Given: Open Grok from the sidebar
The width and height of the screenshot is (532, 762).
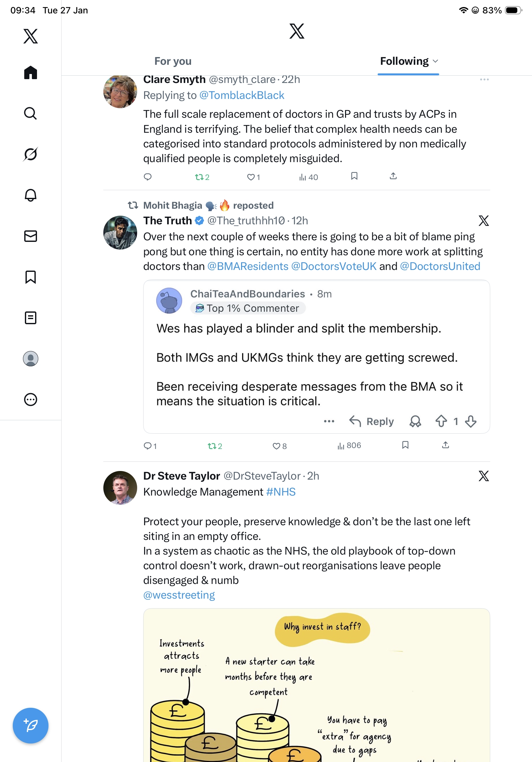Looking at the screenshot, I should tap(31, 154).
